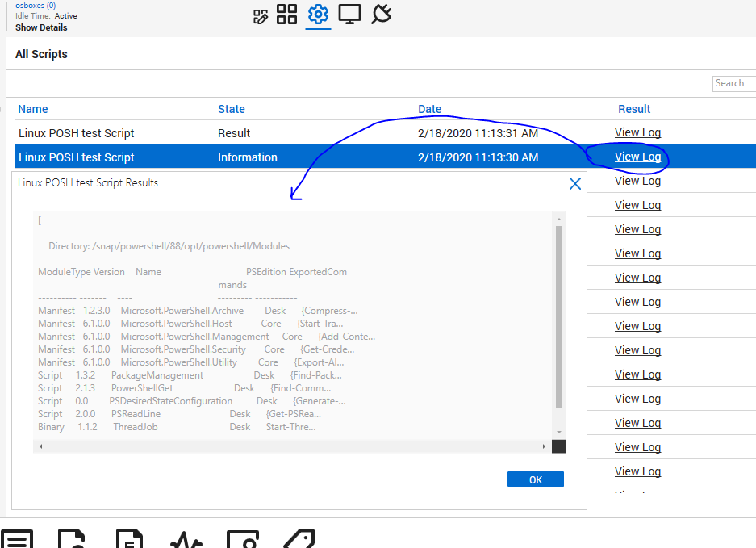View Log for the Result state row
756x548 pixels.
637,133
